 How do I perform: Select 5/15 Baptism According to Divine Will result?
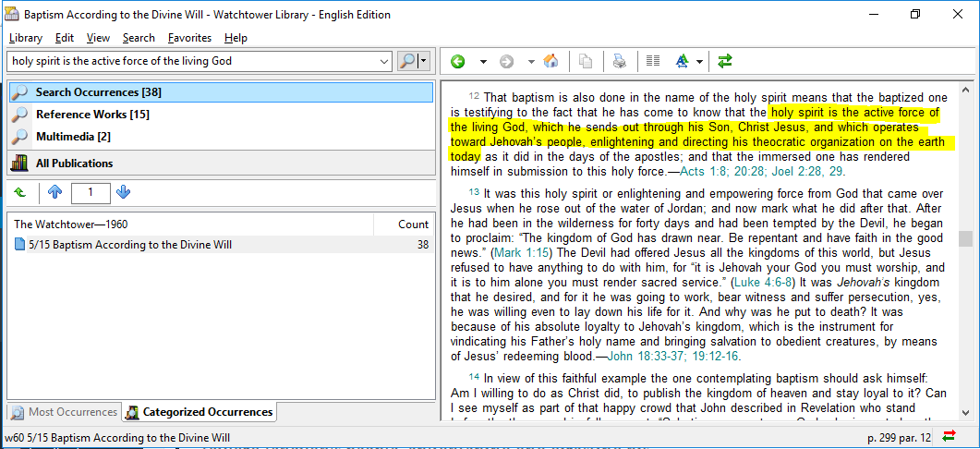(x=129, y=245)
